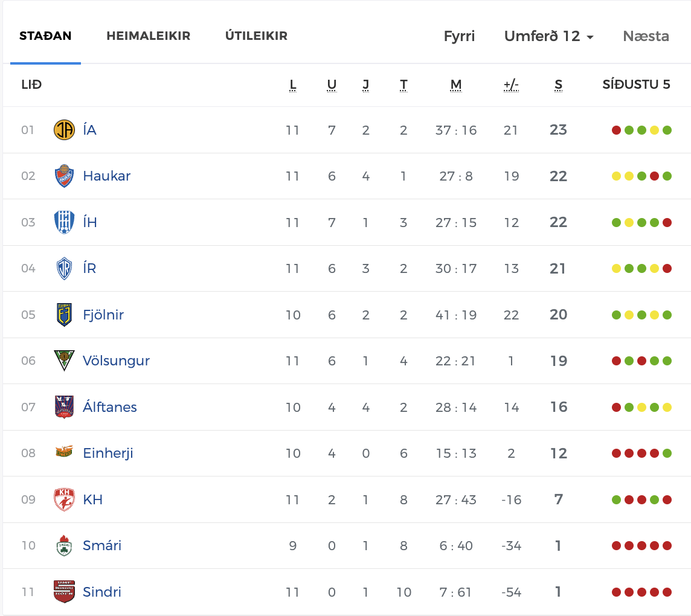
Task: Open the Álftanes team badge
Action: [x=64, y=406]
